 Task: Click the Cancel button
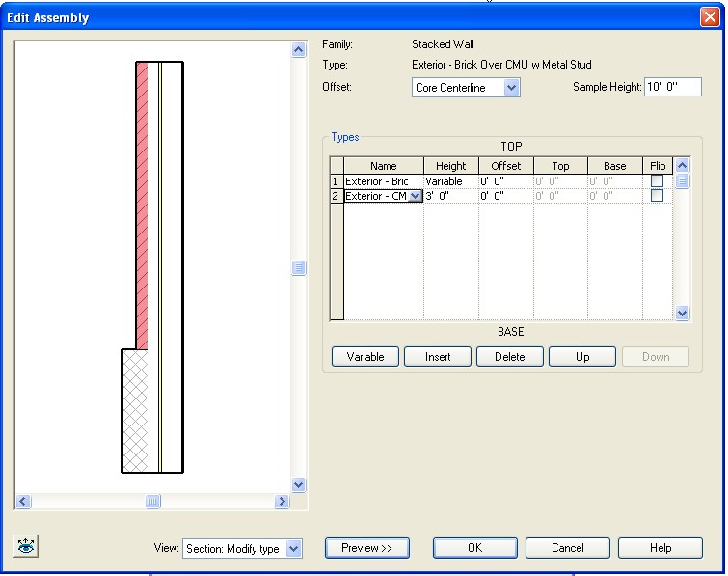click(567, 548)
